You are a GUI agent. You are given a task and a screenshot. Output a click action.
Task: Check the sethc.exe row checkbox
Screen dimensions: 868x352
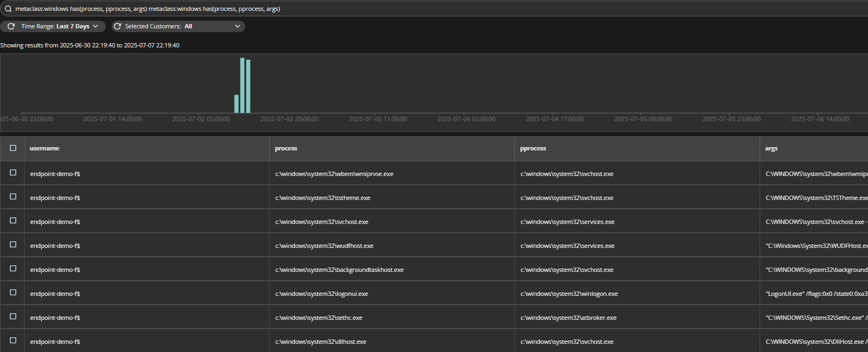(13, 317)
